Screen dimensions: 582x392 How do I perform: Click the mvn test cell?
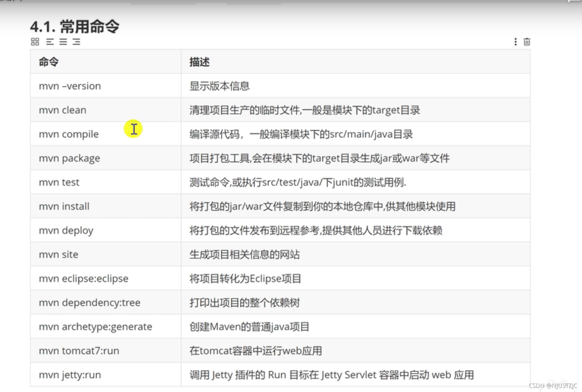(106, 182)
